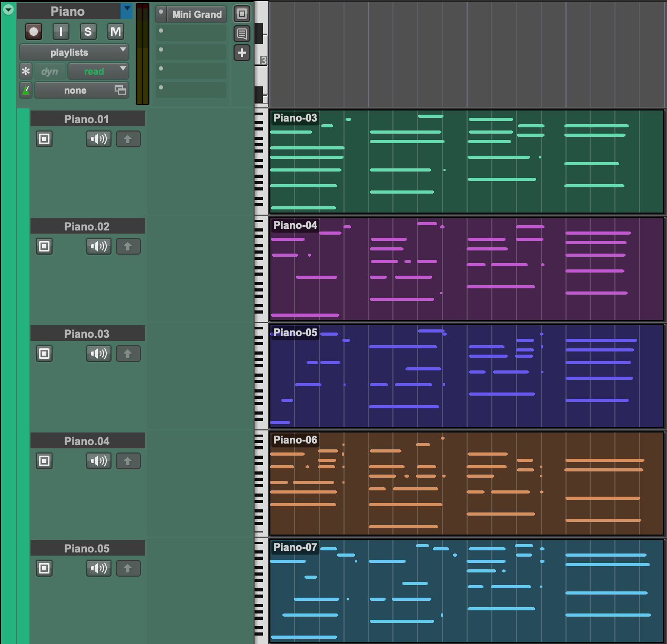The height and width of the screenshot is (644, 667).
Task: Target the Piano.04 playlist lane
Action: pyautogui.click(x=44, y=461)
